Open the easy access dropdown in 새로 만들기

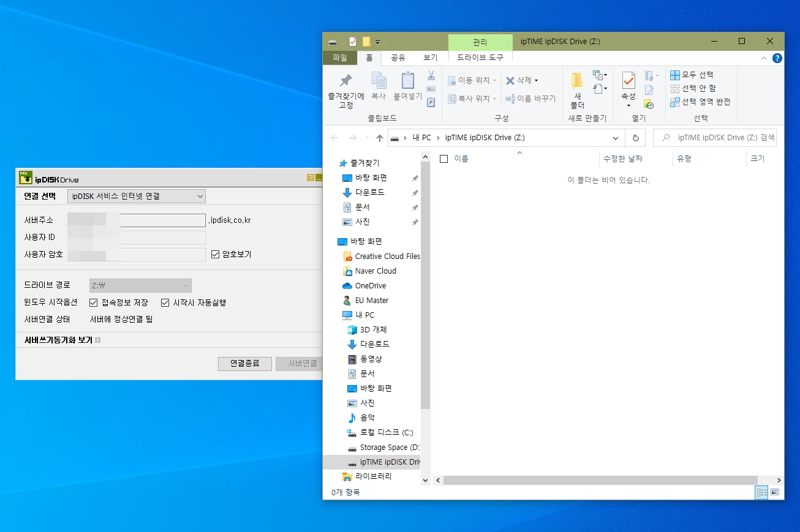pos(599,89)
